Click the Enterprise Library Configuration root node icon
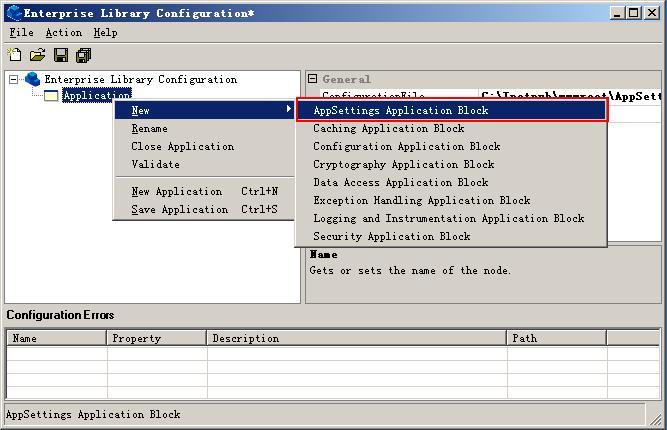667x430 pixels. tap(32, 79)
